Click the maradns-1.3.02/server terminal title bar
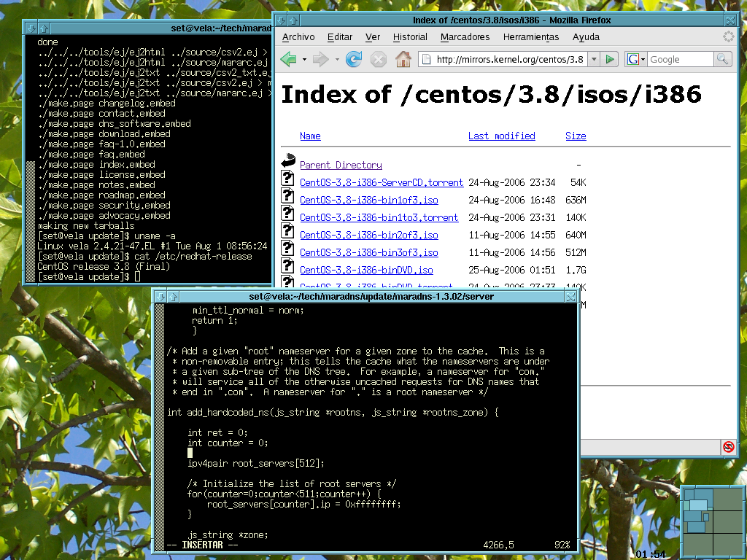This screenshot has width=747, height=560. coord(371,297)
